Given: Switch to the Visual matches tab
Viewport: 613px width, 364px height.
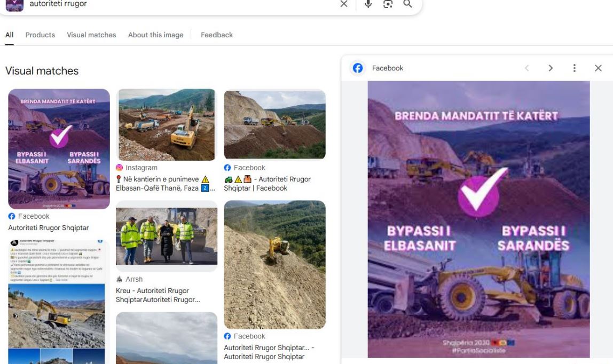Looking at the screenshot, I should point(91,35).
